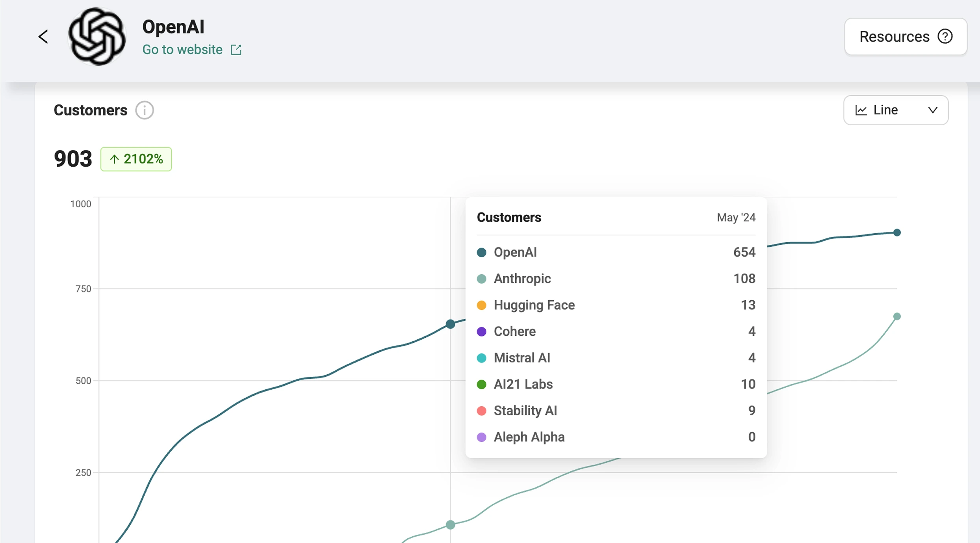Click the Hugging Face label in tooltip
The height and width of the screenshot is (543, 980).
click(534, 305)
